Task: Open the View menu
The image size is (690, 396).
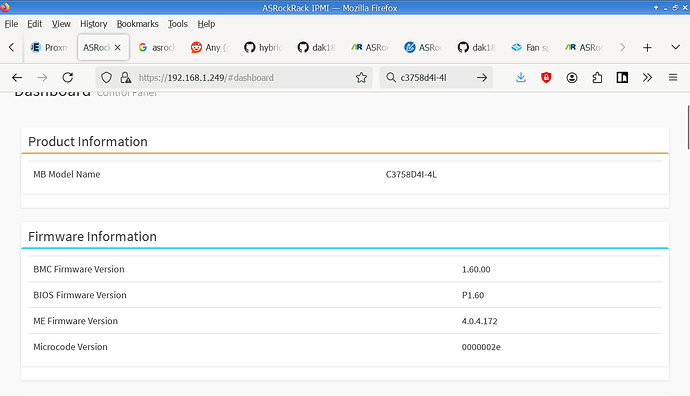Action: coord(61,24)
